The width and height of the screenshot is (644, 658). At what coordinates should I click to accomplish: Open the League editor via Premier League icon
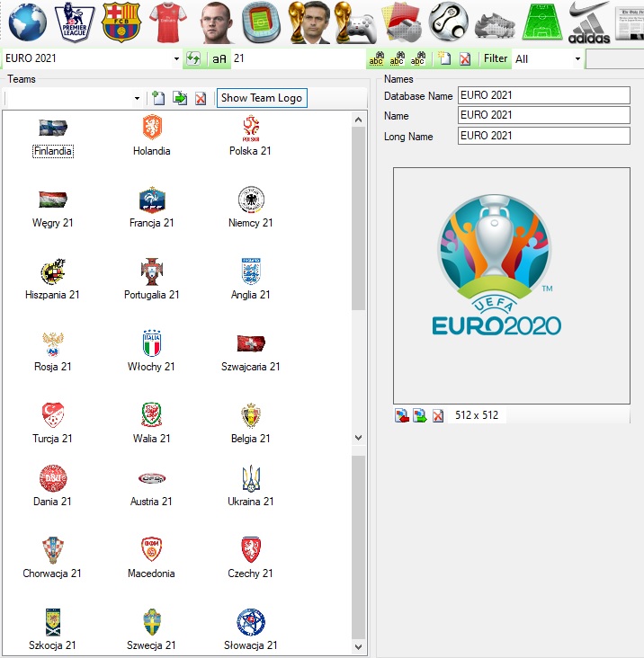[x=75, y=22]
